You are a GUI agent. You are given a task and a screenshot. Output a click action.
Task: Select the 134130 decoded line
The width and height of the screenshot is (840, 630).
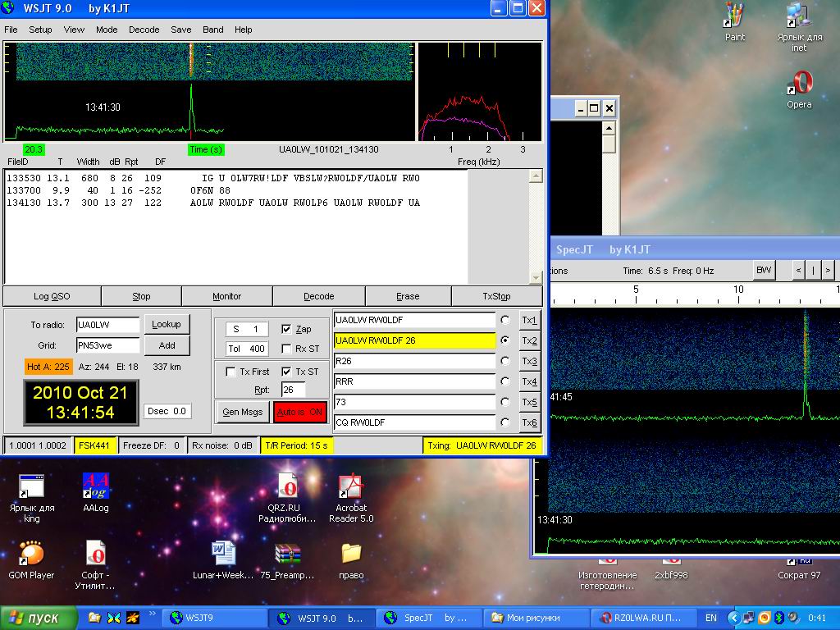[x=213, y=203]
